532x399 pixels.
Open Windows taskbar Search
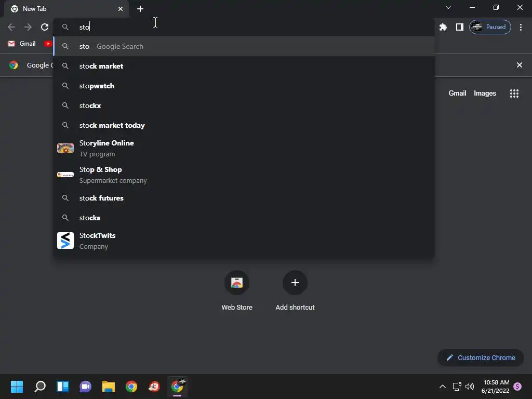pyautogui.click(x=40, y=387)
